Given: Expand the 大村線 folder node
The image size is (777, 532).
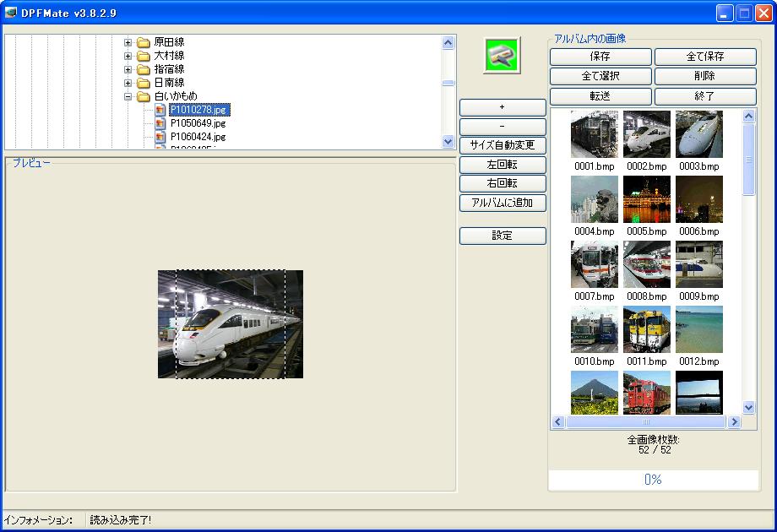Looking at the screenshot, I should pos(128,56).
